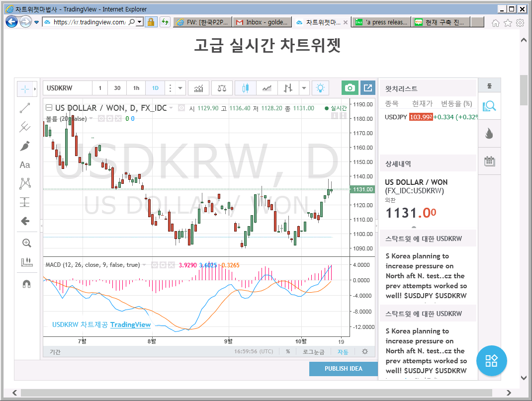
Task: Select the price range measure tool
Action: (x=25, y=202)
